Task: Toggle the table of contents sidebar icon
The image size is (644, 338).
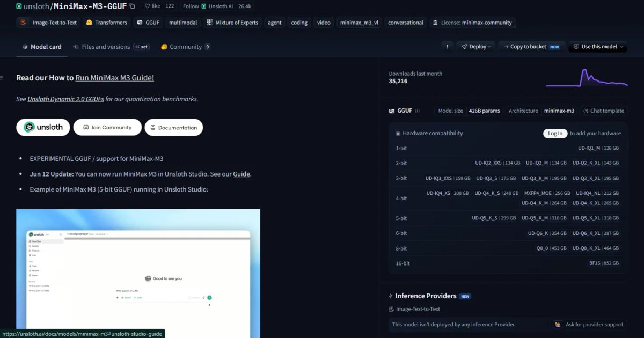Action: tap(2, 78)
